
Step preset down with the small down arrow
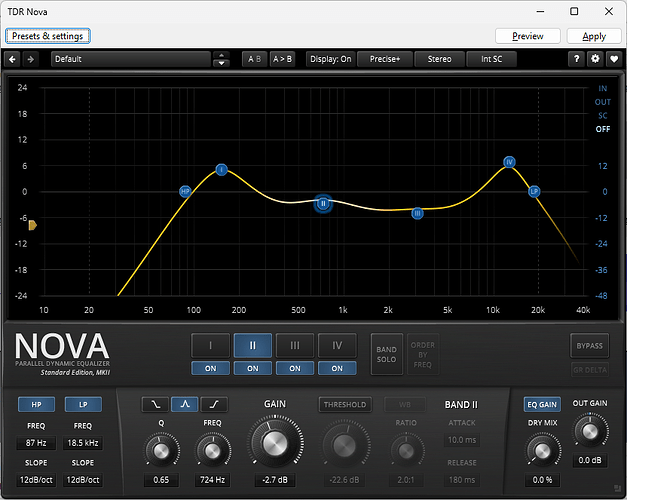click(x=221, y=63)
